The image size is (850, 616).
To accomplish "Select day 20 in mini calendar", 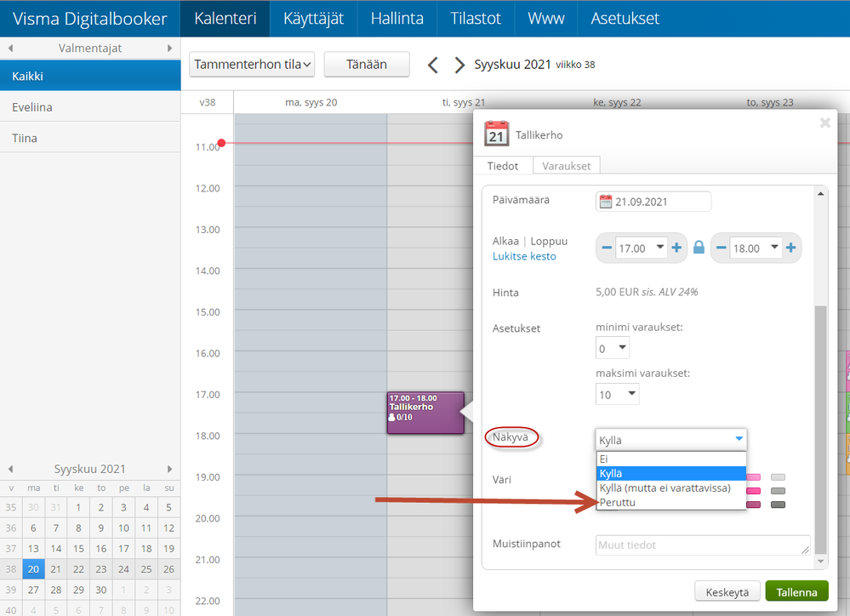I will pyautogui.click(x=34, y=569).
